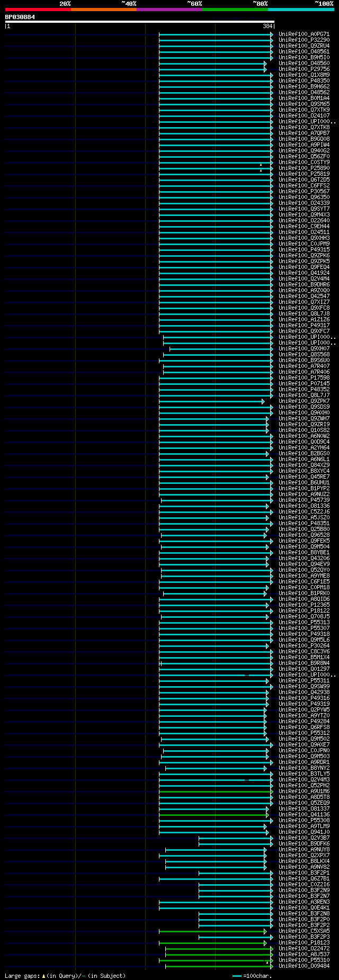Select label UniRef100_P17598
This screenshot has height=980, width=339.
click(x=304, y=377)
